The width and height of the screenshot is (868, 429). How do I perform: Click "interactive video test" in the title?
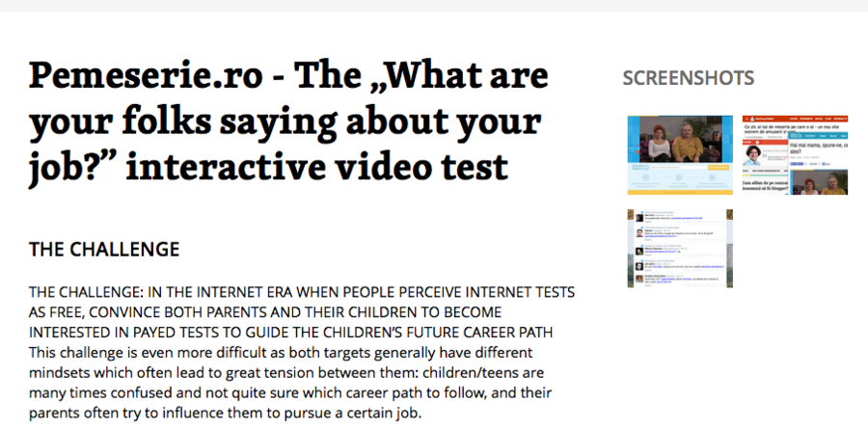click(317, 167)
